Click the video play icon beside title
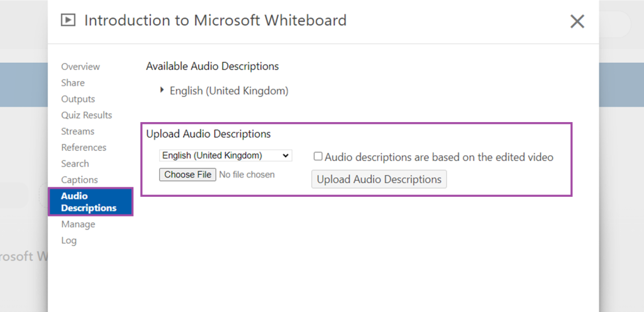Image resolution: width=644 pixels, height=312 pixels. [x=68, y=20]
